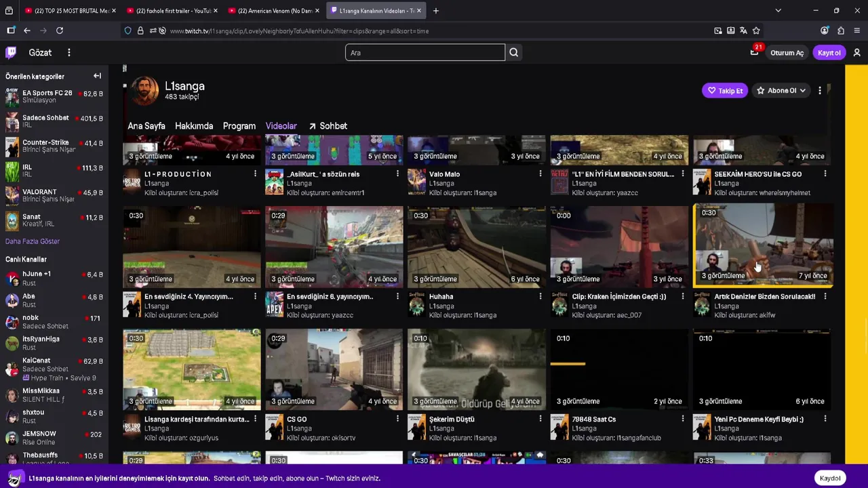The width and height of the screenshot is (868, 488).
Task: Open a new browser tab
Action: tap(435, 11)
